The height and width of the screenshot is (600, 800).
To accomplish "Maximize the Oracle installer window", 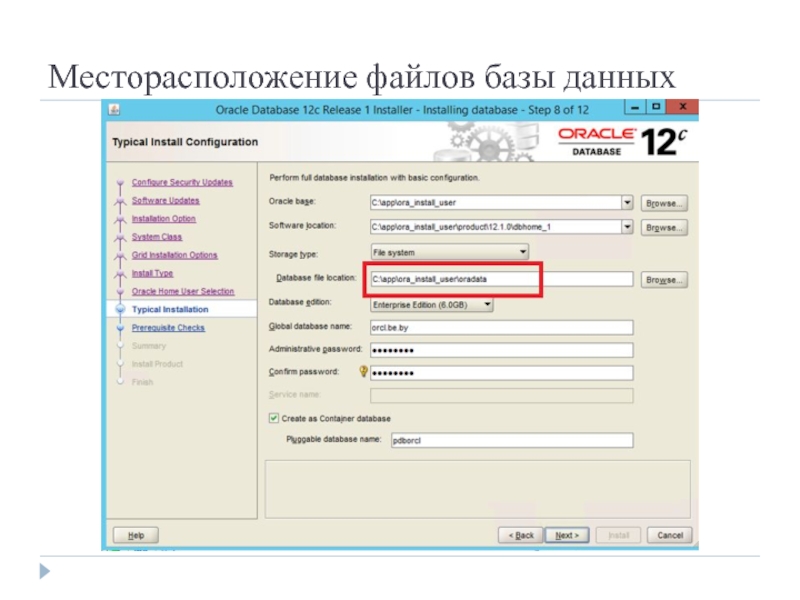I will pos(656,107).
